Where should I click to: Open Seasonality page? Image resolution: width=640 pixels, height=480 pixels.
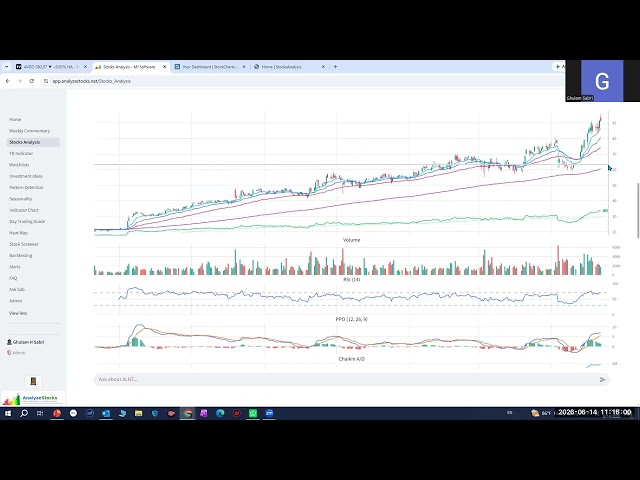point(20,199)
